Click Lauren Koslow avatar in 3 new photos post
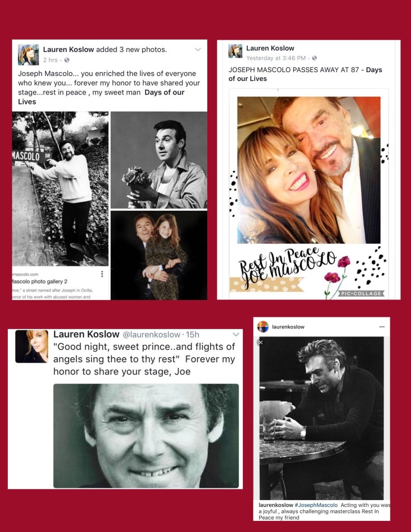This screenshot has width=411, height=532. click(28, 54)
